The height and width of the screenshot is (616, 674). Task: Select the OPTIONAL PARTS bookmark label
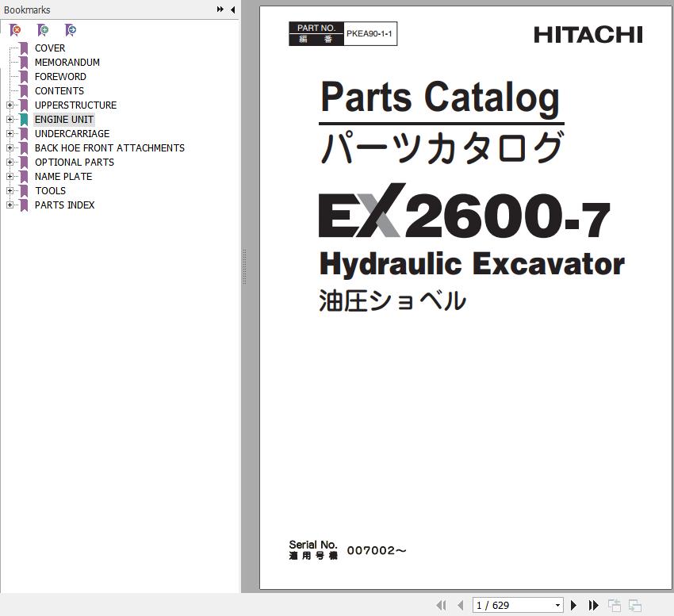tap(75, 162)
